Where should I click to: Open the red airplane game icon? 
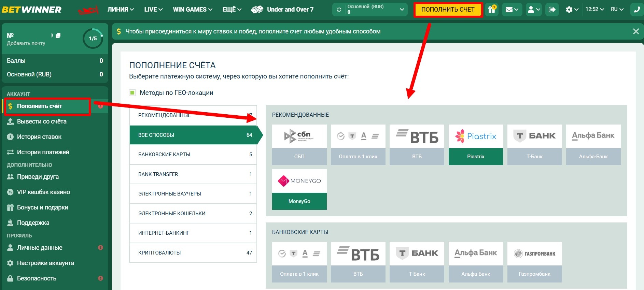point(88,10)
